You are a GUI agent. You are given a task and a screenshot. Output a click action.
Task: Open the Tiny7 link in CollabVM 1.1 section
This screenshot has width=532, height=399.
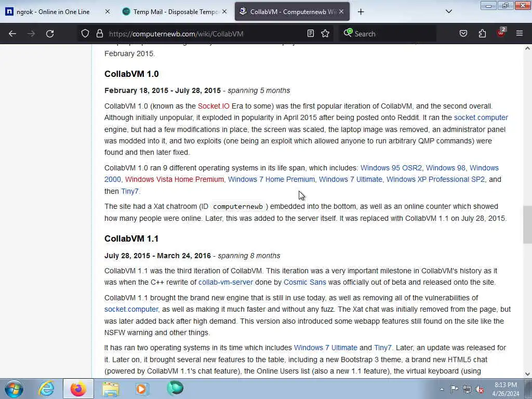tap(382, 348)
